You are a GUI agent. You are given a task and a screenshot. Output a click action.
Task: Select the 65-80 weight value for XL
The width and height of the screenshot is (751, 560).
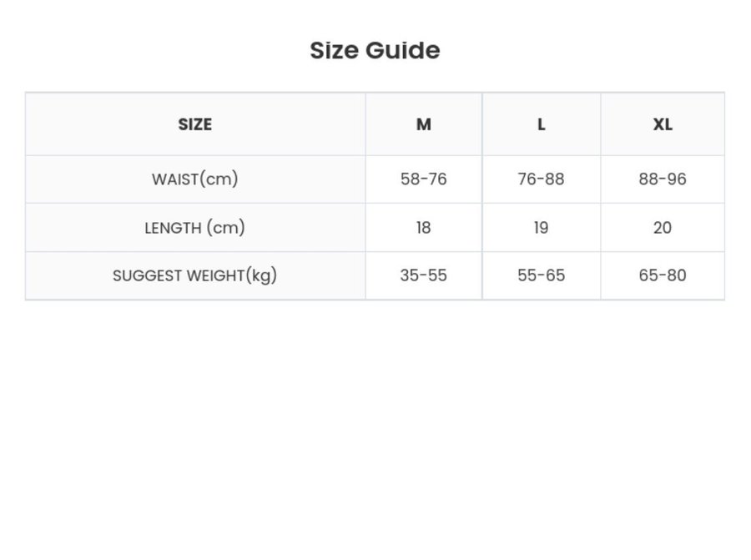pyautogui.click(x=663, y=275)
